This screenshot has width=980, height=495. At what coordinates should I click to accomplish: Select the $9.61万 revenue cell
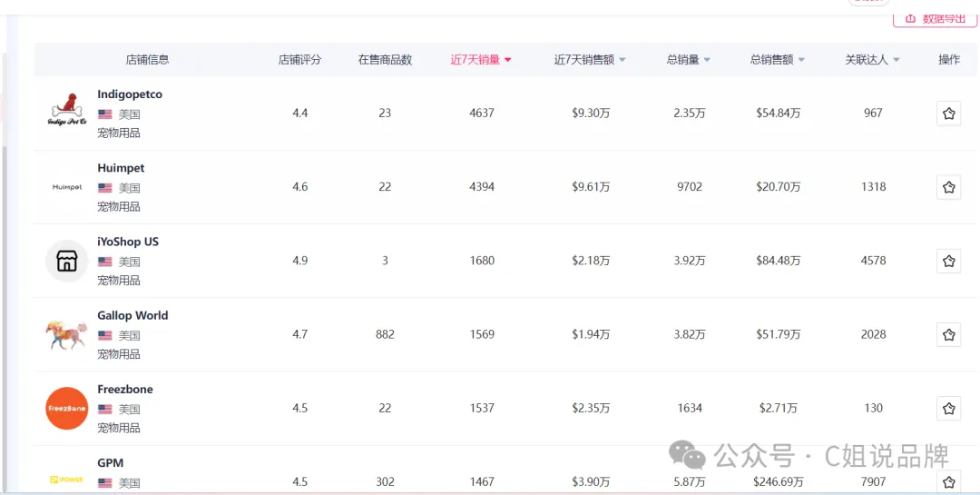pos(591,187)
